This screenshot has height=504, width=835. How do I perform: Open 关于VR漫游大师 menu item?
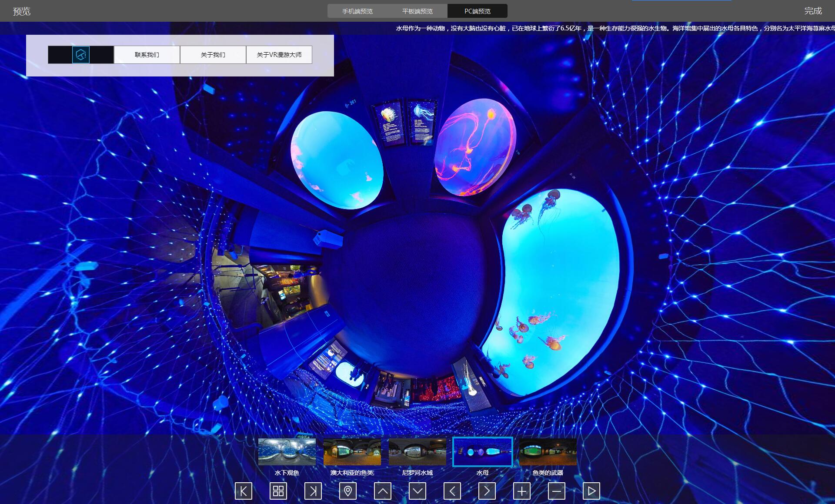(x=279, y=55)
